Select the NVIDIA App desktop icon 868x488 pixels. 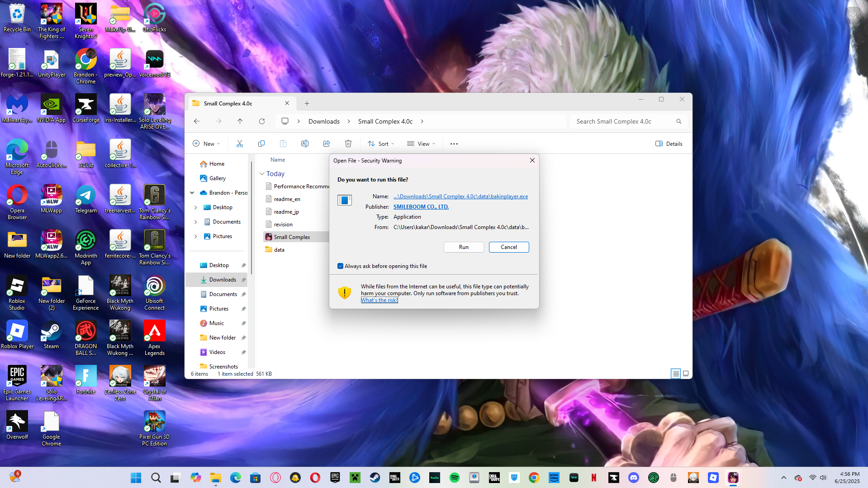click(52, 109)
